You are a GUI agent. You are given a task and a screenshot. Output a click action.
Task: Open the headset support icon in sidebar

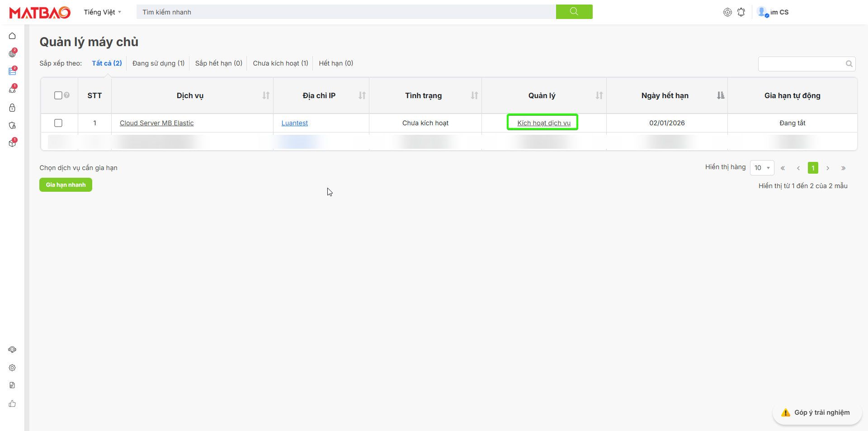click(12, 350)
